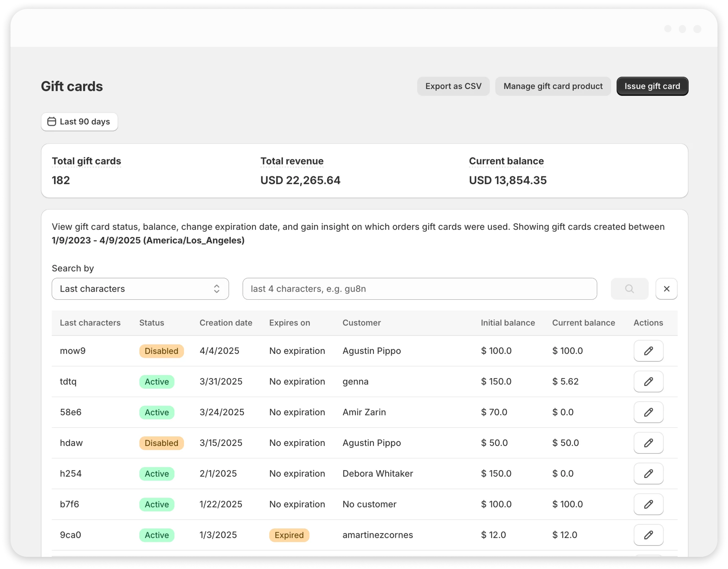Click Export as CSV

pos(453,86)
